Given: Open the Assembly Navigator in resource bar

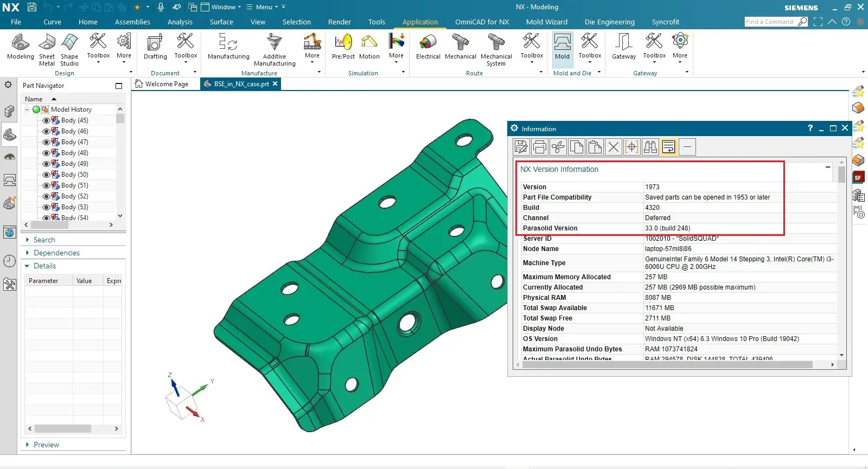Looking at the screenshot, I should click(x=9, y=111).
